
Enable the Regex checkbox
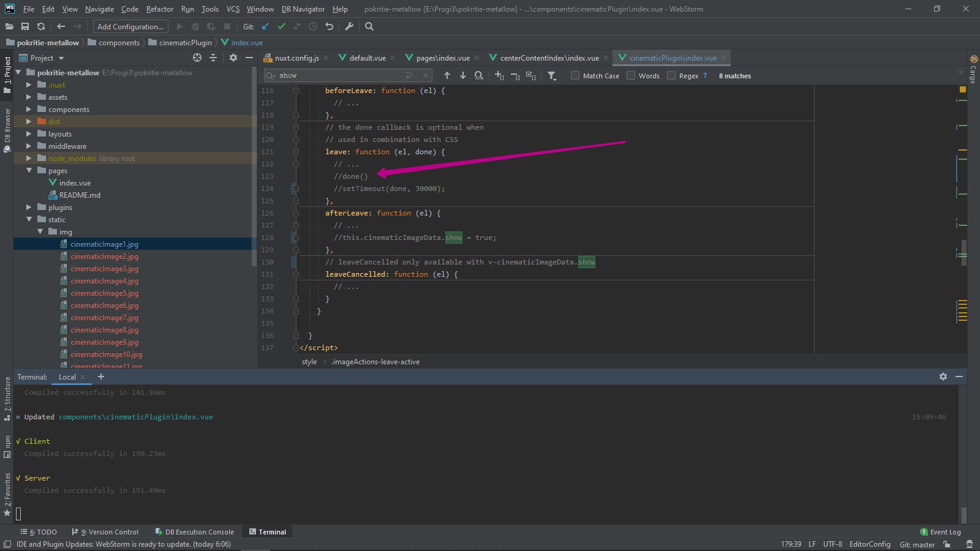point(671,75)
